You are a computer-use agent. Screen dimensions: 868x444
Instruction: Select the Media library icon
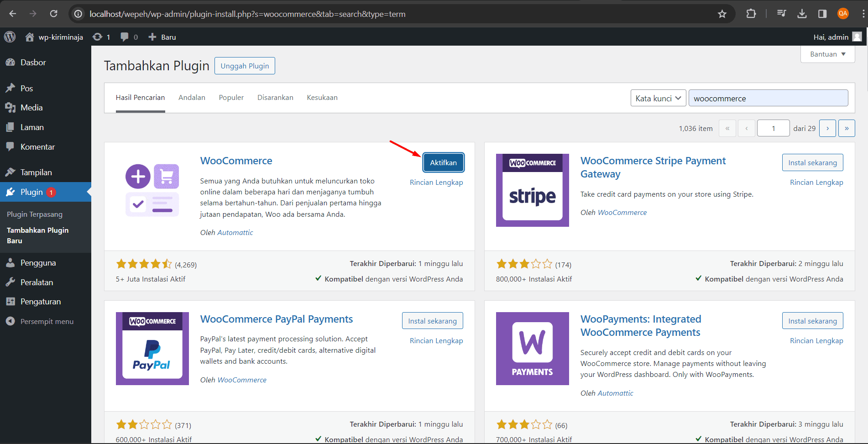tap(10, 108)
